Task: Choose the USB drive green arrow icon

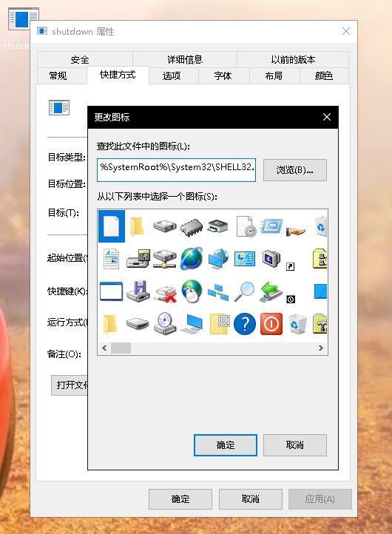Action: click(271, 291)
